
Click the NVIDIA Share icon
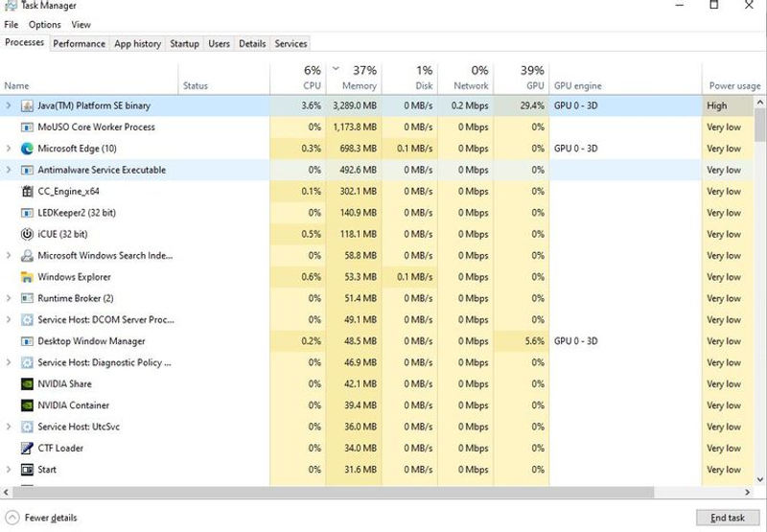point(27,384)
